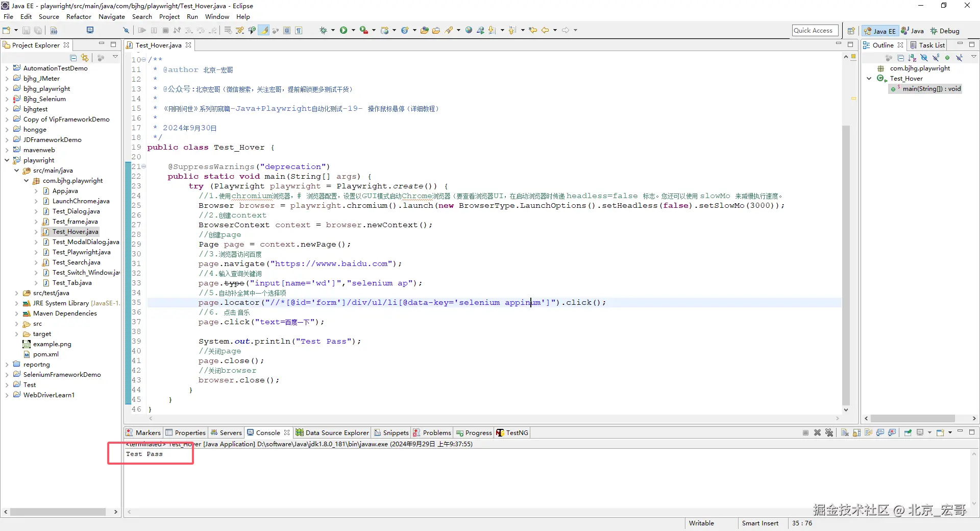Click the Clear Console icon
This screenshot has width=980, height=531.
845,432
